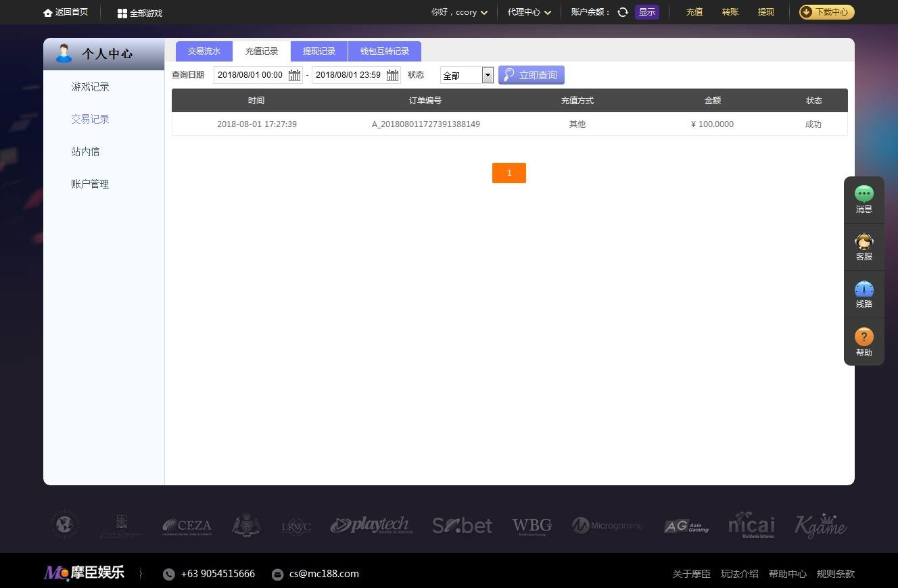Open the start date calendar icon
Screen dimensions: 898x588
294,75
